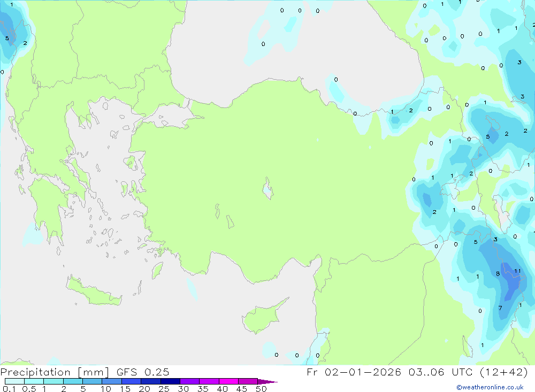Image resolution: width=535 pixels, height=392 pixels.
Task: Pick the 10–15 mm legend color swatch
Action: (112, 381)
